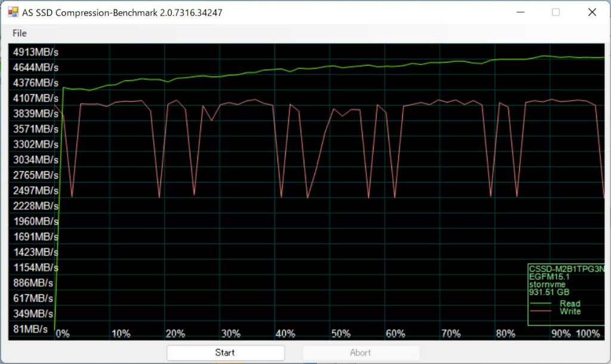This screenshot has height=364, width=611.
Task: Click the 20% compression axis label
Action: click(x=175, y=334)
